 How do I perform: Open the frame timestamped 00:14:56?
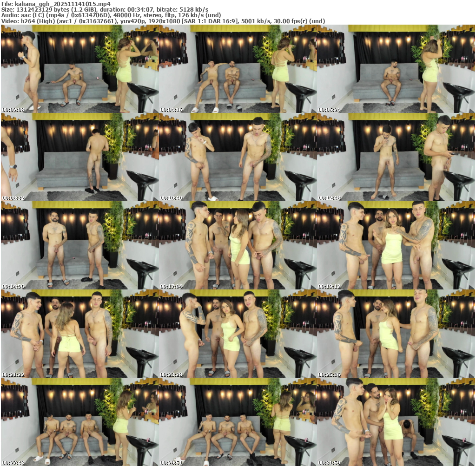(x=79, y=245)
